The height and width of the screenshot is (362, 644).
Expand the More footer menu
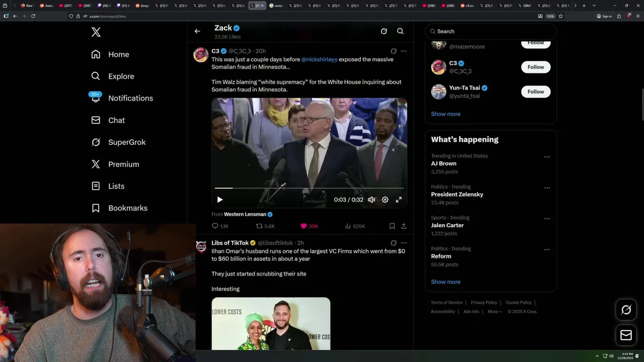[494, 312]
